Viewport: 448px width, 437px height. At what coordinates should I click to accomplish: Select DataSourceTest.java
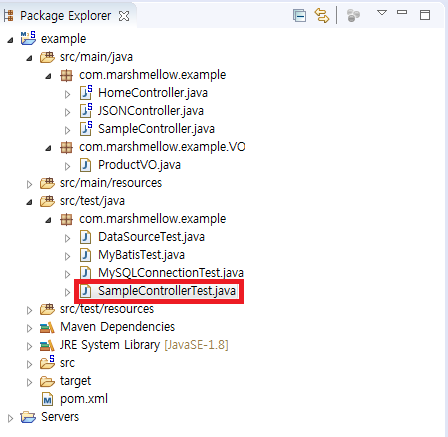[151, 237]
